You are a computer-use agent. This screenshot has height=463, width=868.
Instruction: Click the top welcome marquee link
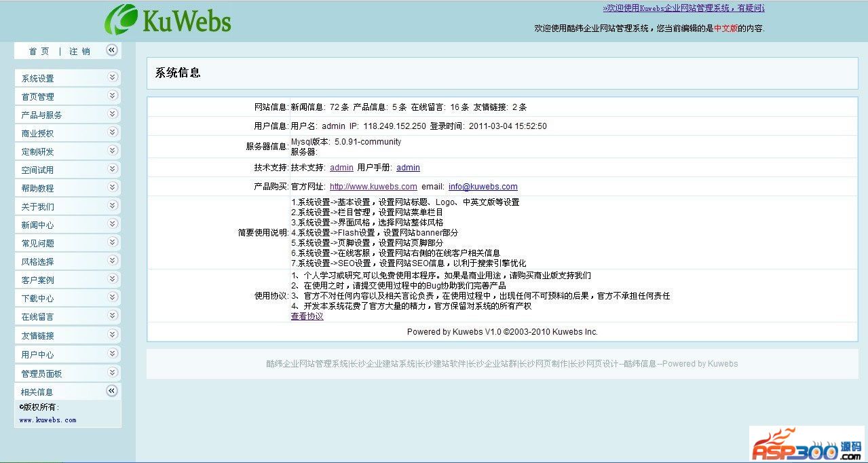pyautogui.click(x=683, y=8)
